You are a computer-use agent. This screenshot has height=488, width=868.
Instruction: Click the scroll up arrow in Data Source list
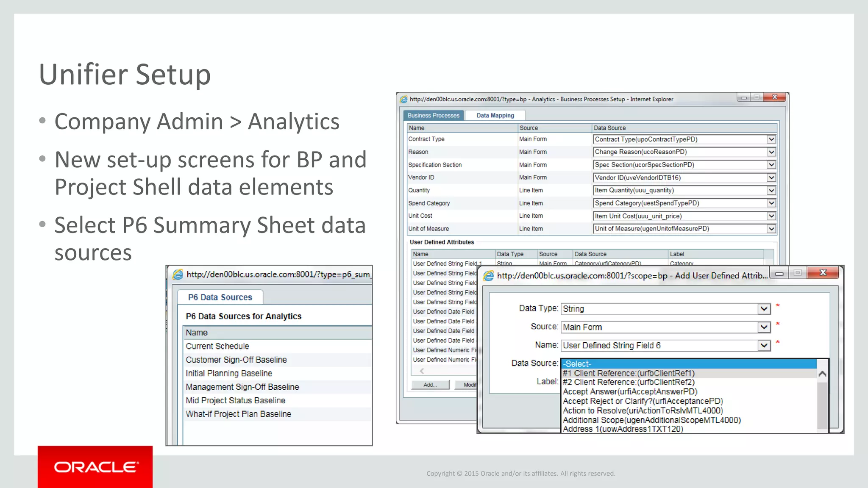(822, 374)
